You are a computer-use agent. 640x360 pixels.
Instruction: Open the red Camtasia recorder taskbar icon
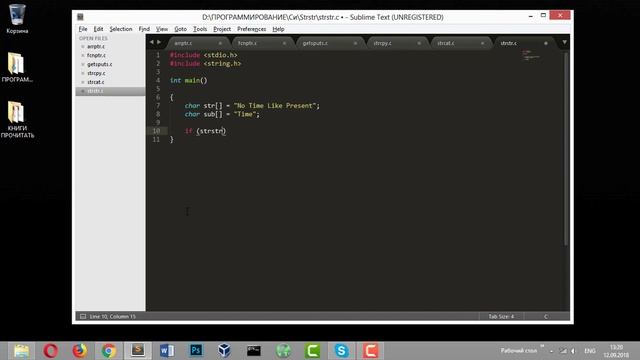coord(370,351)
